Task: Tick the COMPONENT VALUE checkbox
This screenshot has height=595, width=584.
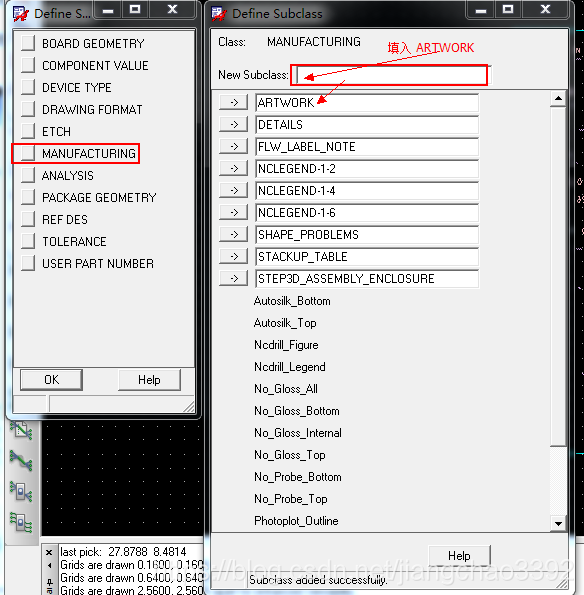Action: click(28, 65)
